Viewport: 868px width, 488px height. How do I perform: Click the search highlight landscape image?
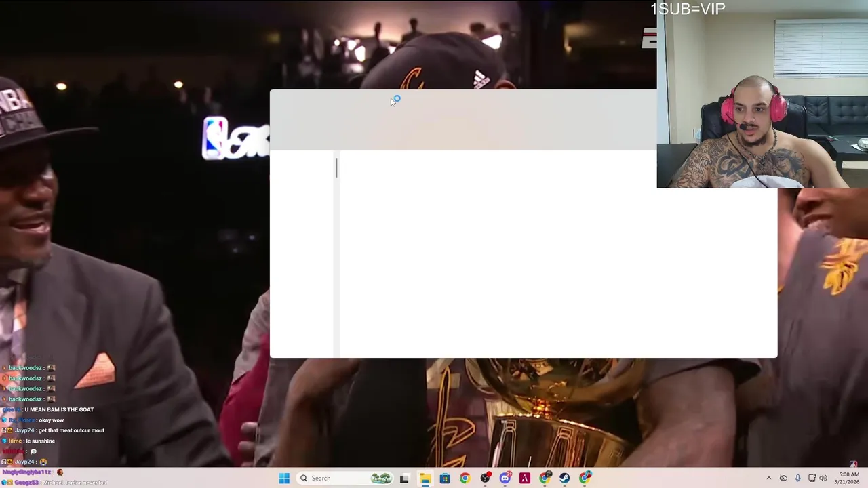(x=381, y=478)
